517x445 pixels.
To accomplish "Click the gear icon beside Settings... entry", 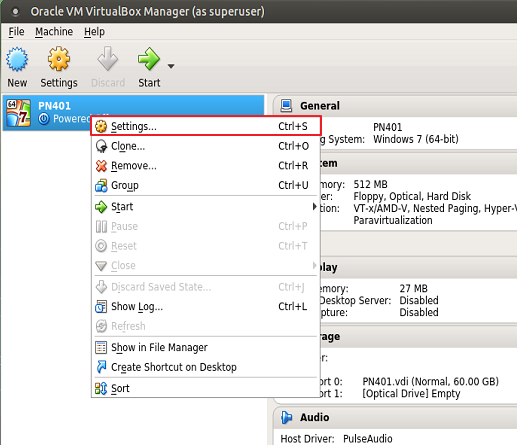I will tap(101, 127).
